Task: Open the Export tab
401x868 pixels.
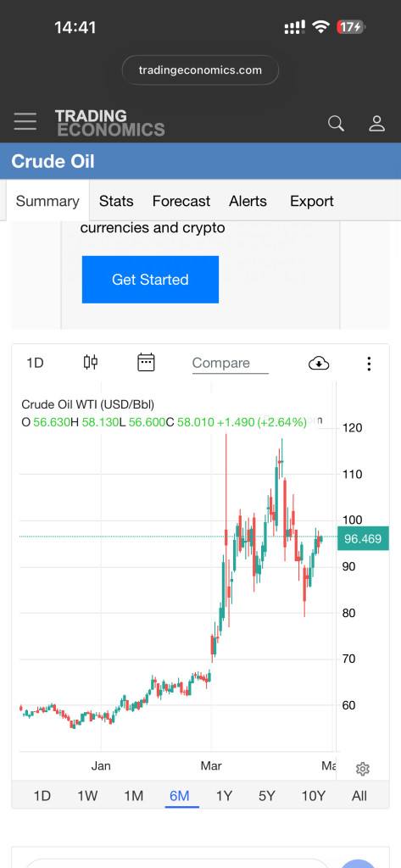Action: click(x=312, y=201)
